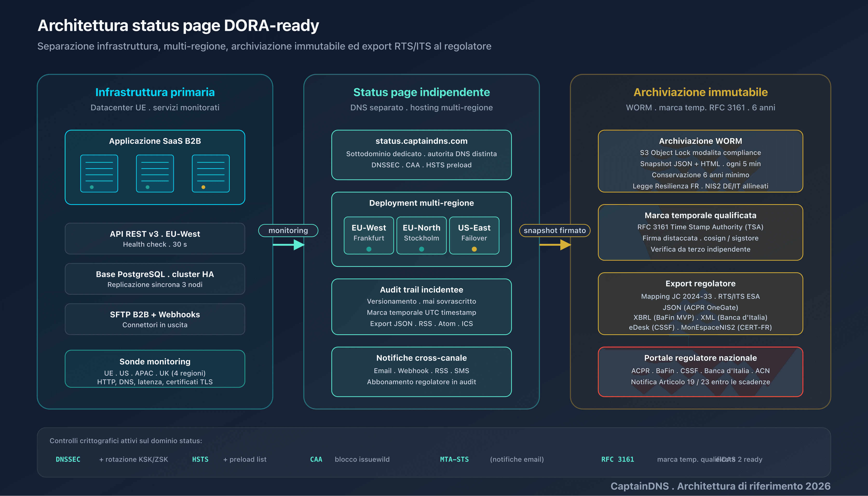The width and height of the screenshot is (868, 496).
Task: Click the text 'blocco issuewild'
Action: pos(362,459)
